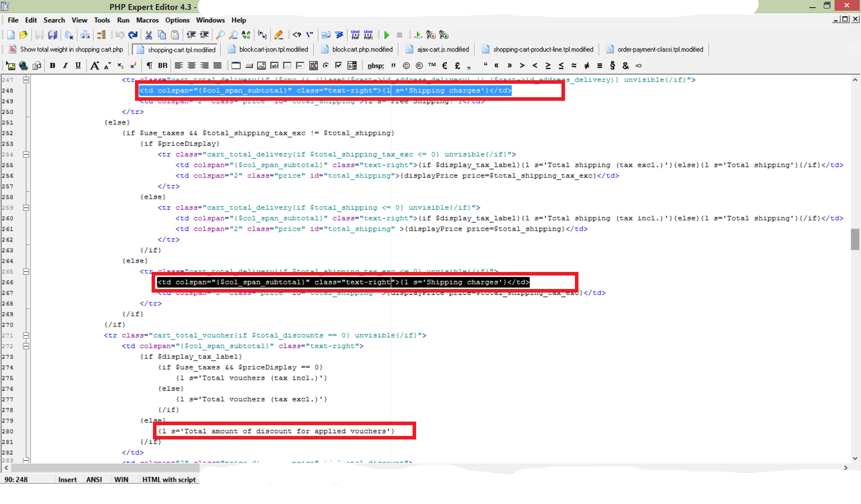861x504 pixels.
Task: Insert BR line break tag
Action: [x=162, y=65]
